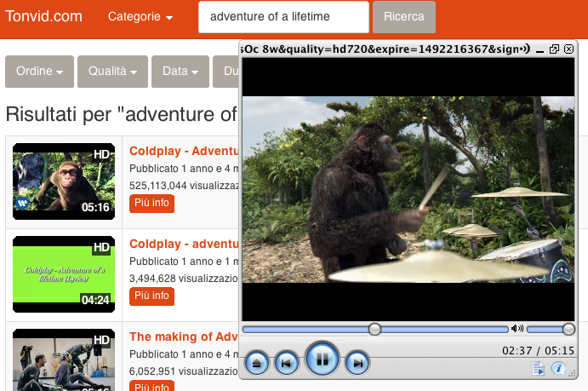Skip to next track in player
The image size is (588, 391).
pos(357,363)
